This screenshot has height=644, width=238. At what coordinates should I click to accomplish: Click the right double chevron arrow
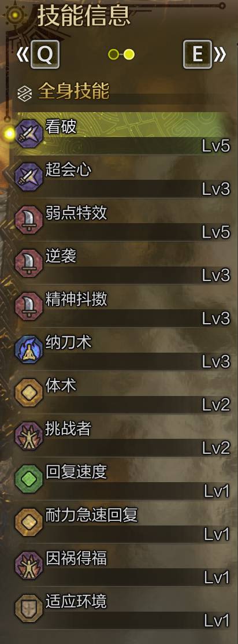pos(220,54)
